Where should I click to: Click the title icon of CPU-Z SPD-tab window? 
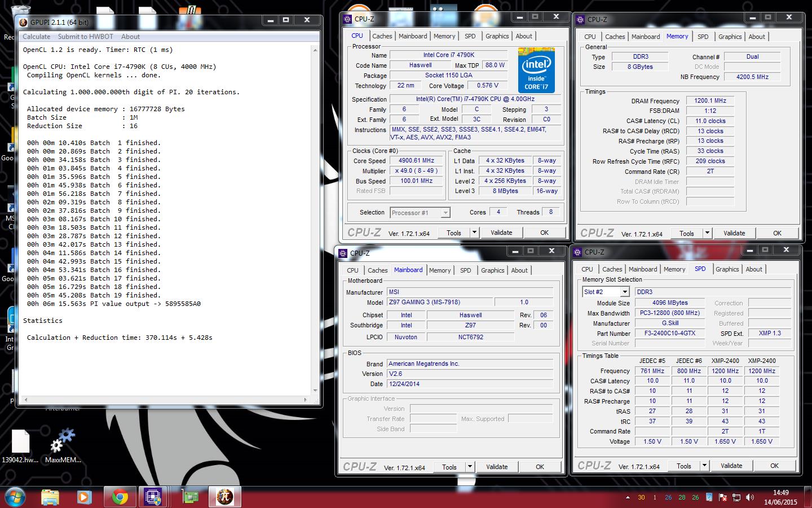pyautogui.click(x=577, y=252)
